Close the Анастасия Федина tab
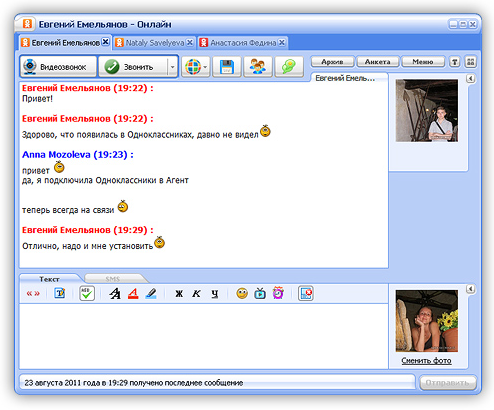 point(282,42)
